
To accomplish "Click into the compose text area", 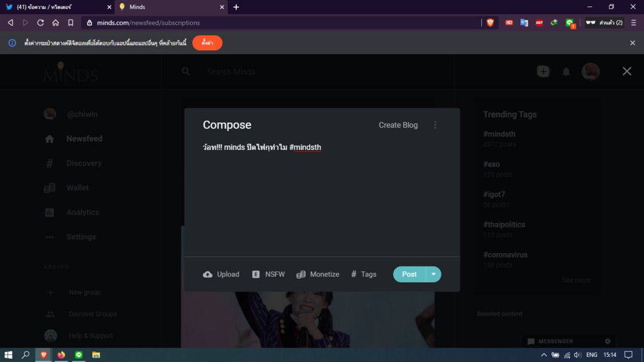I will 321,195.
